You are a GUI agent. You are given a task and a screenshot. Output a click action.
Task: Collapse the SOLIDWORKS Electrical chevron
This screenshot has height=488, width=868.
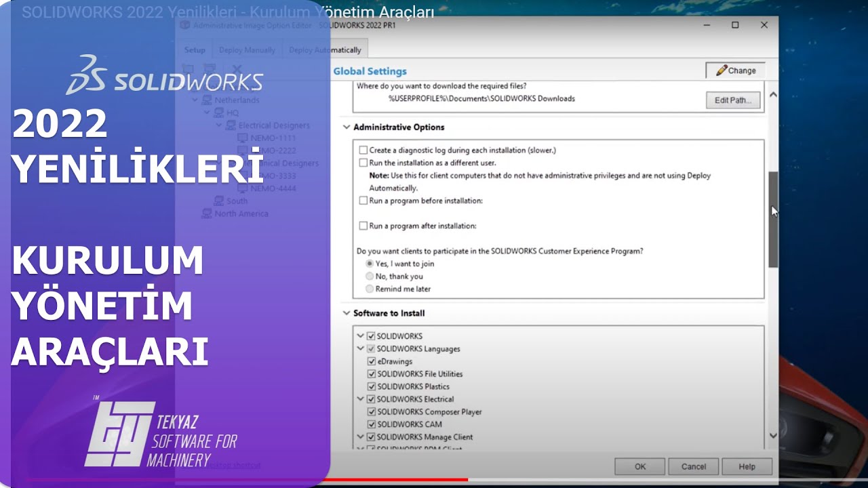pos(361,399)
